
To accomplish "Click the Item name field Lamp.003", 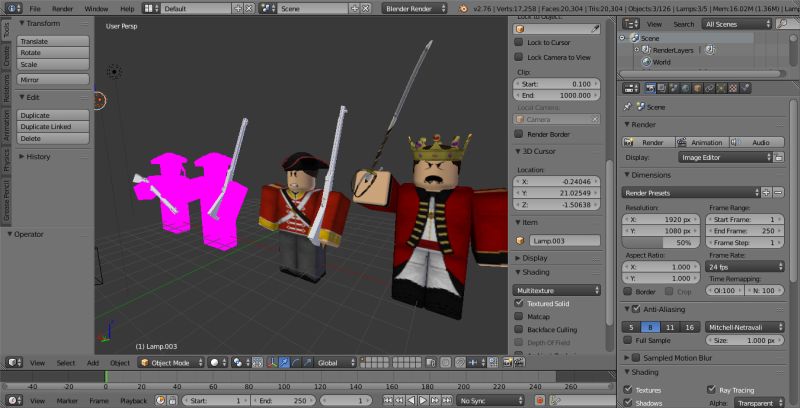I will [564, 241].
